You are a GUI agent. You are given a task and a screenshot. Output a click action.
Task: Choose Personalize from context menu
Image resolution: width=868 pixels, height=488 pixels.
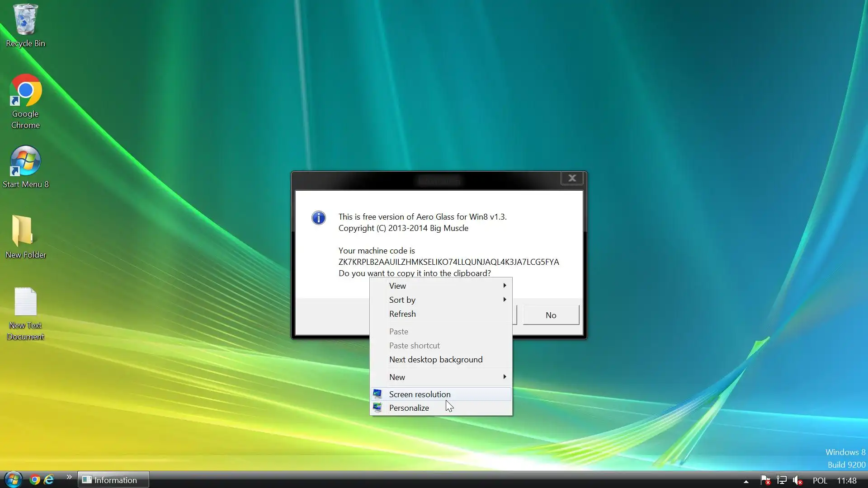point(409,408)
